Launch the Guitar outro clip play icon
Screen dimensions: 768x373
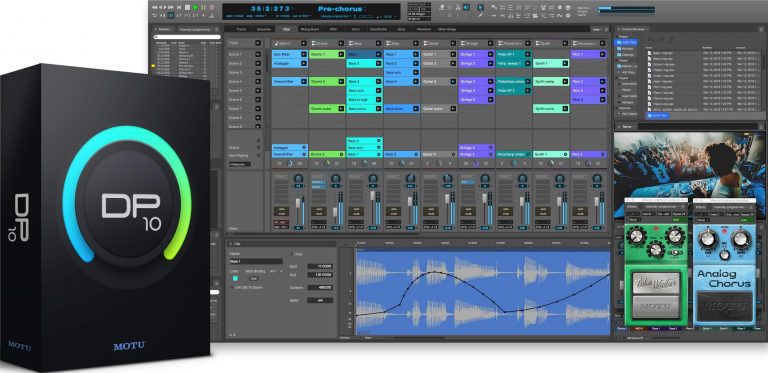pyautogui.click(x=453, y=109)
